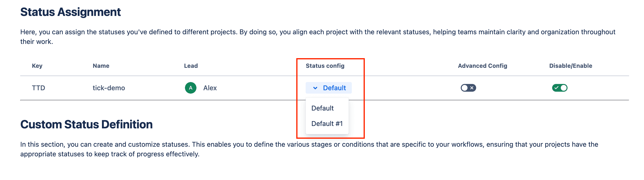Choose Default from the open dropdown
This screenshot has width=644, height=180.
[322, 108]
